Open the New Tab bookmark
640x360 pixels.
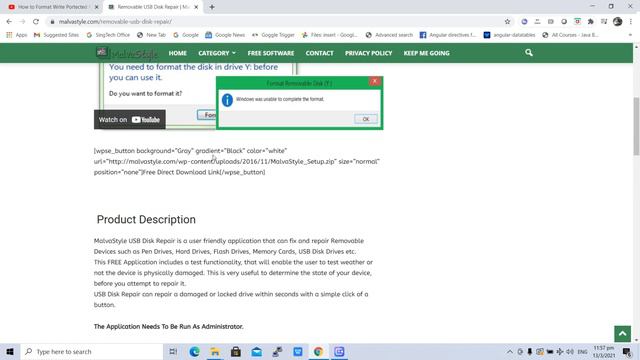click(x=151, y=35)
